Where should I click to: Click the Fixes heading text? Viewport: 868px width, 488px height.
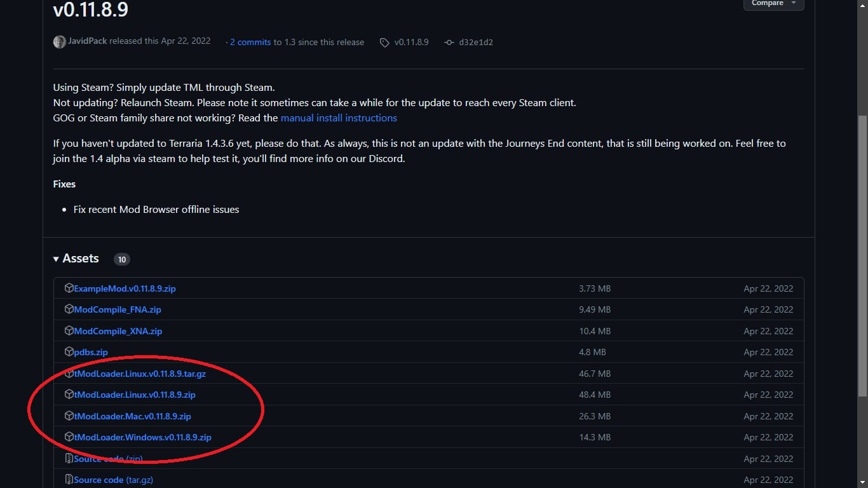click(x=64, y=184)
